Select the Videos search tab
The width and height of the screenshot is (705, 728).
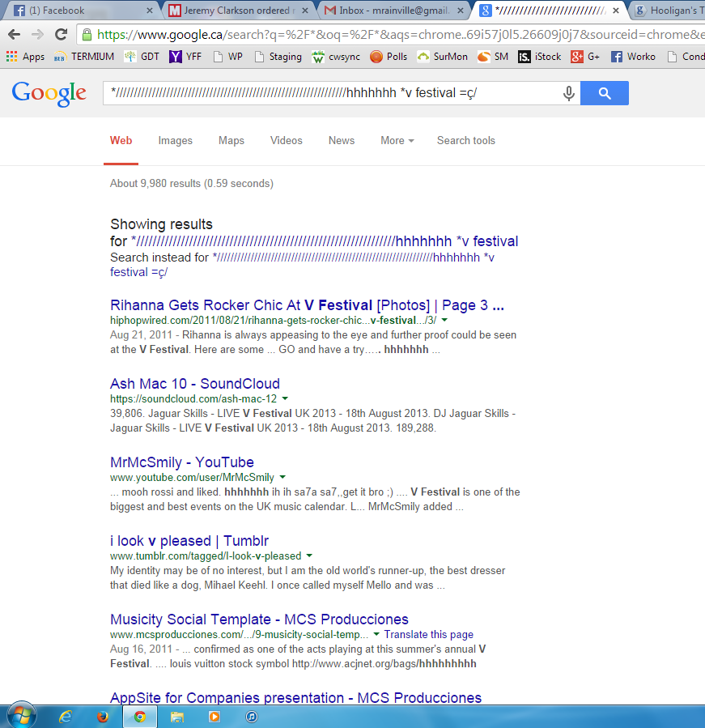pyautogui.click(x=286, y=141)
